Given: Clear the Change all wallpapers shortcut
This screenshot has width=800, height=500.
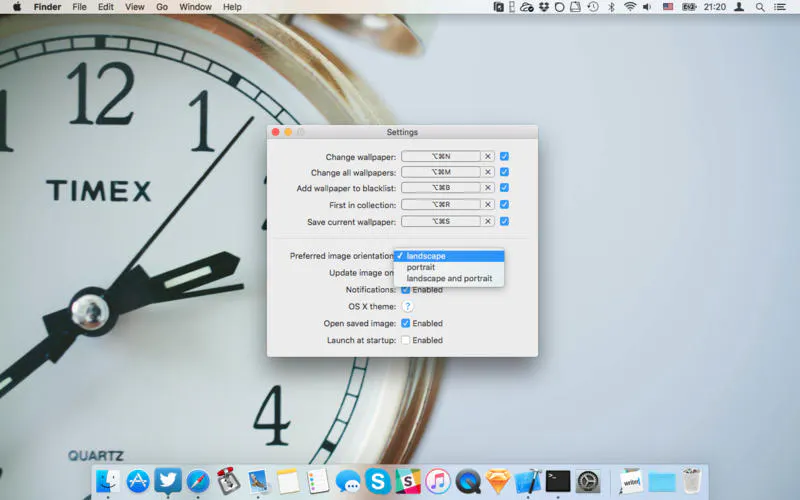Looking at the screenshot, I should pyautogui.click(x=487, y=172).
